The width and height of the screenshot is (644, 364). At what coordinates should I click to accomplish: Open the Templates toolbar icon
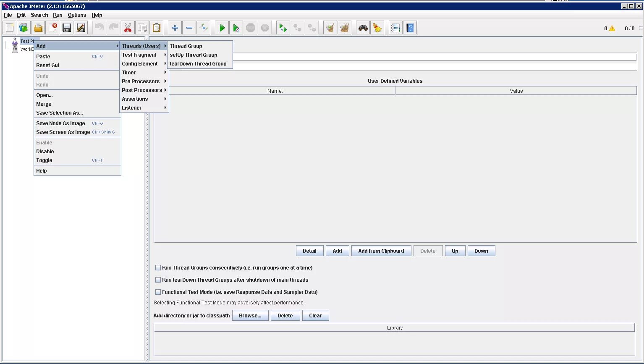(24, 28)
